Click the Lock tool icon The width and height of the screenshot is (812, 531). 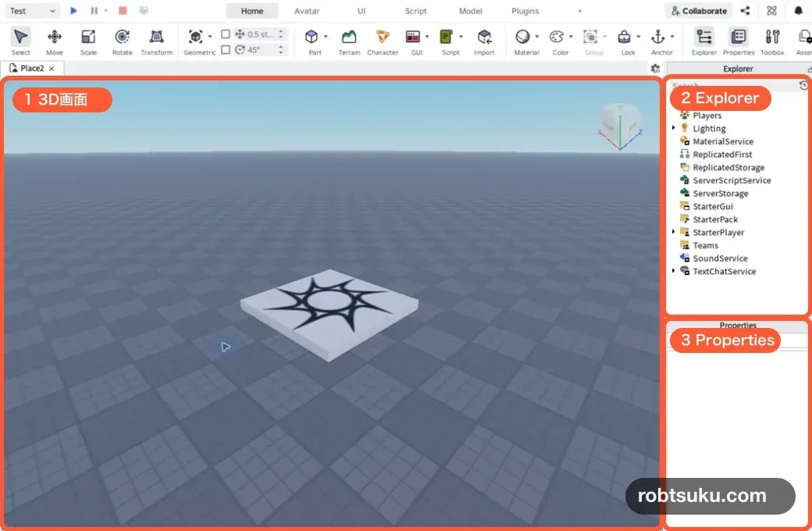tap(624, 37)
